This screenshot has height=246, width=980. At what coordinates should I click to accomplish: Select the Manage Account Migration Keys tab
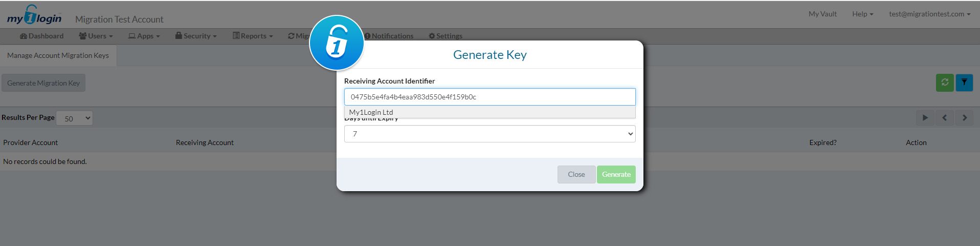(x=58, y=55)
